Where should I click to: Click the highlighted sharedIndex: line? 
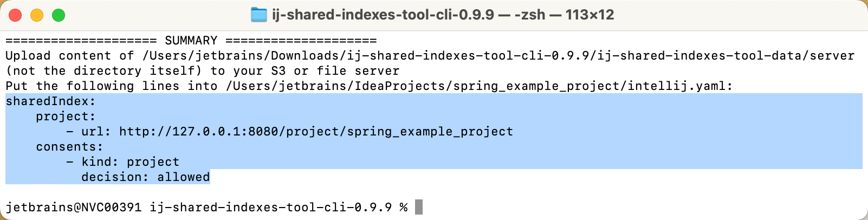[50, 101]
